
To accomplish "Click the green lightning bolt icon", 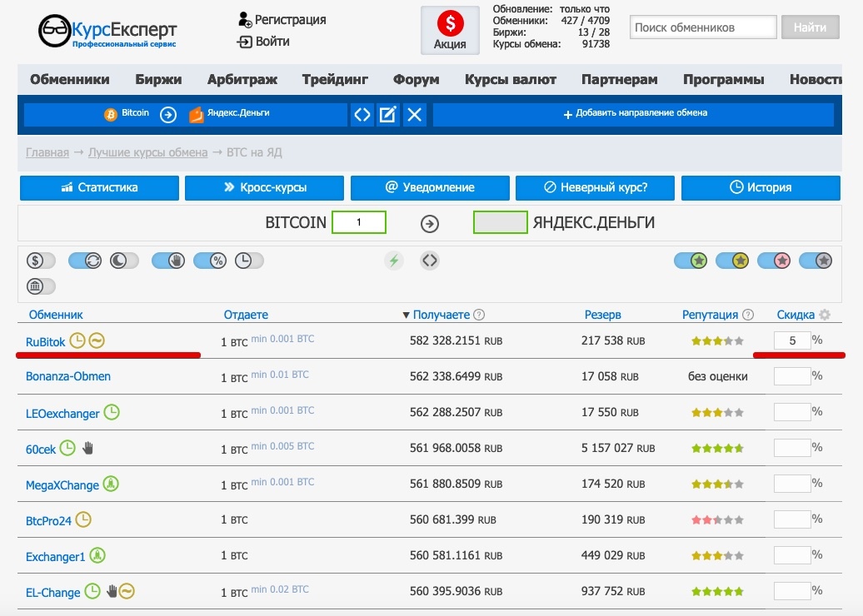I will pos(393,261).
